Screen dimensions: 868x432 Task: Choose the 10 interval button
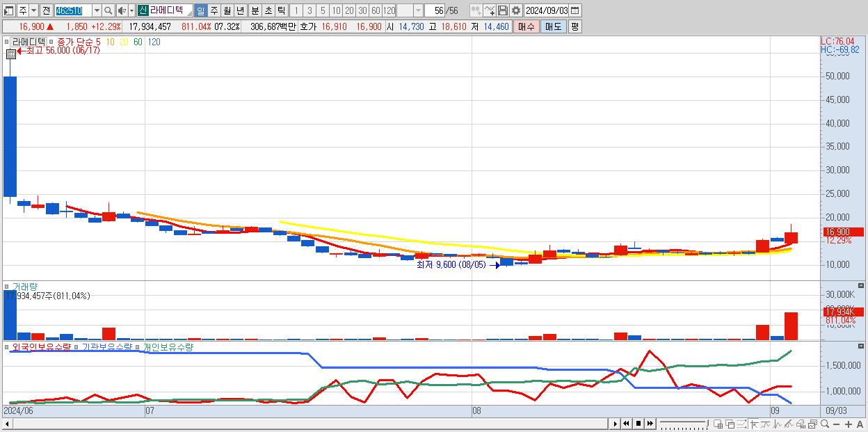pos(336,10)
